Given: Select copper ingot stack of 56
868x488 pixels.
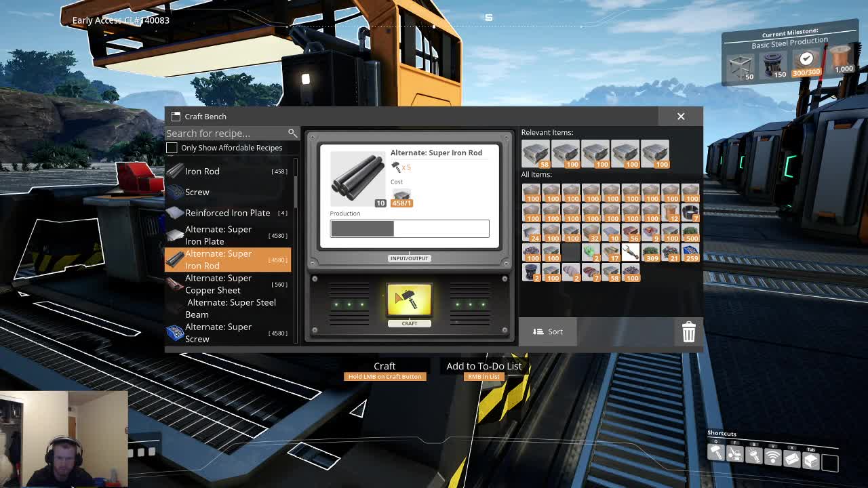Looking at the screenshot, I should (x=631, y=232).
